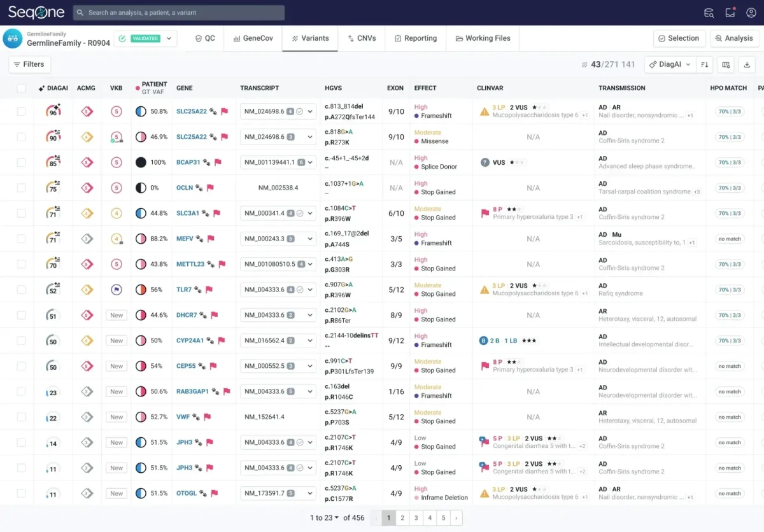Check the SLC3A1 variant row checkbox
The height and width of the screenshot is (532, 764).
coord(22,213)
